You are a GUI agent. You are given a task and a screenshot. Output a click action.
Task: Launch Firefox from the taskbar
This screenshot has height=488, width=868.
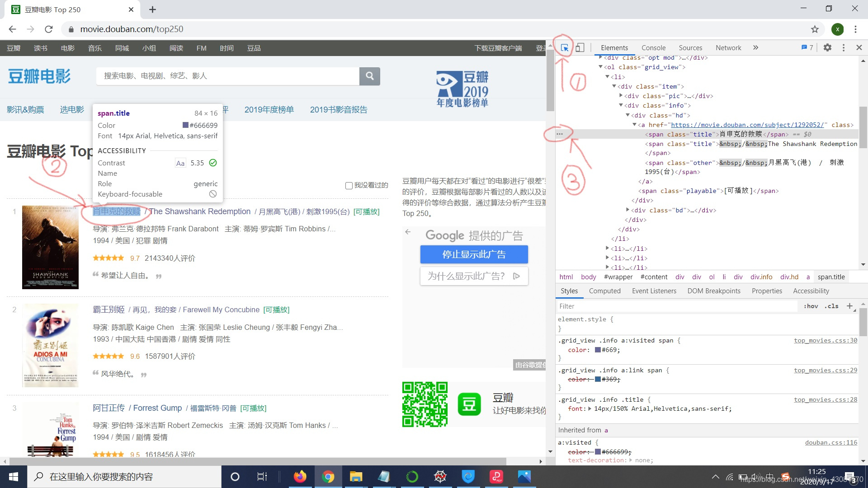[300, 477]
